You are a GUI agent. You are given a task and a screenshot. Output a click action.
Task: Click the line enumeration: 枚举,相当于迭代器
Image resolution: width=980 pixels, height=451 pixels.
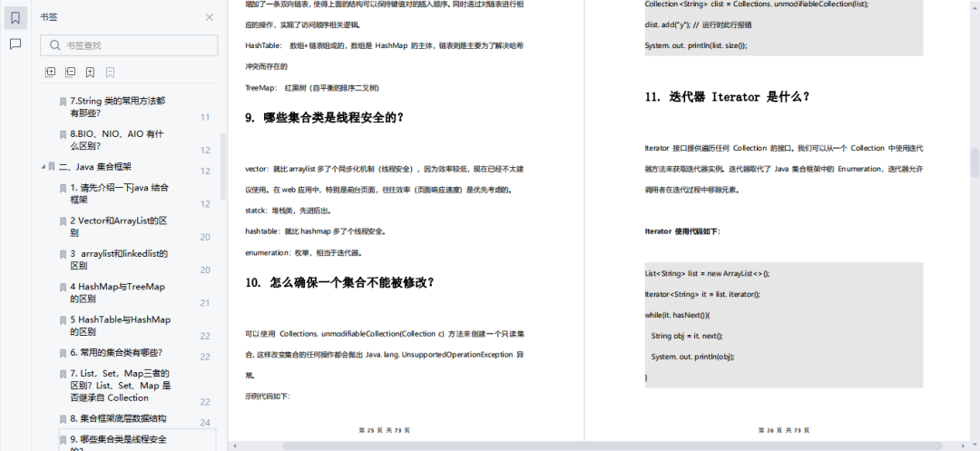coord(304,253)
